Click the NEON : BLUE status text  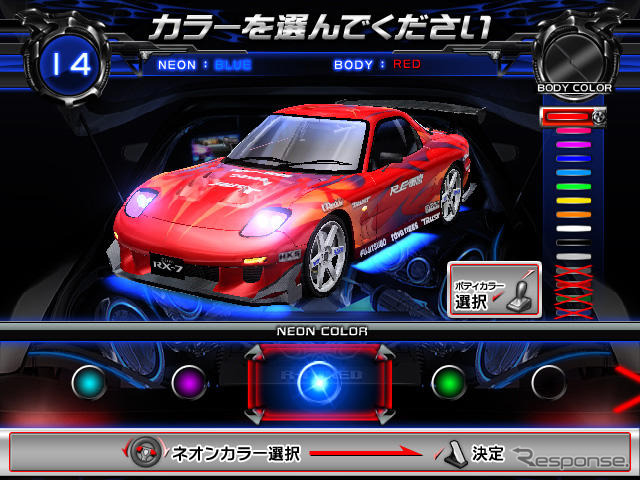204,65
